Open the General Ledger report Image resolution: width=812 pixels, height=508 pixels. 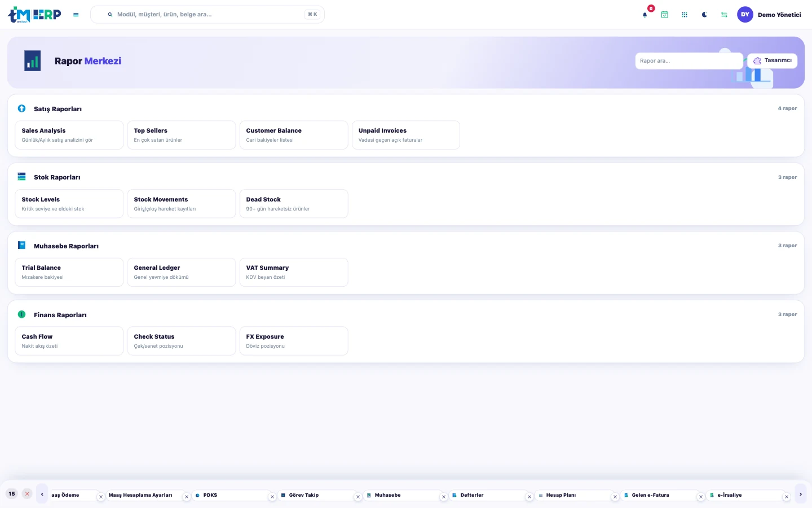click(181, 272)
